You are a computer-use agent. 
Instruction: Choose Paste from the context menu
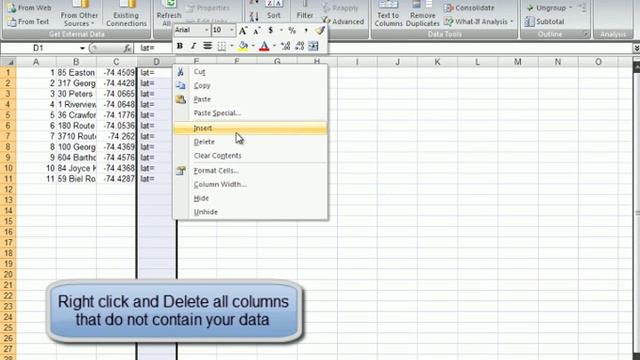click(x=250, y=100)
